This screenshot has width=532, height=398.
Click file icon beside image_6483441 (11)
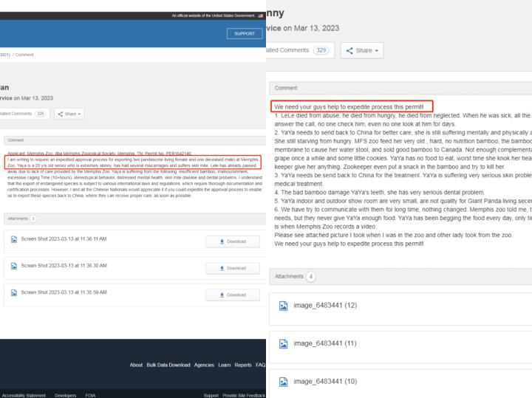point(284,343)
